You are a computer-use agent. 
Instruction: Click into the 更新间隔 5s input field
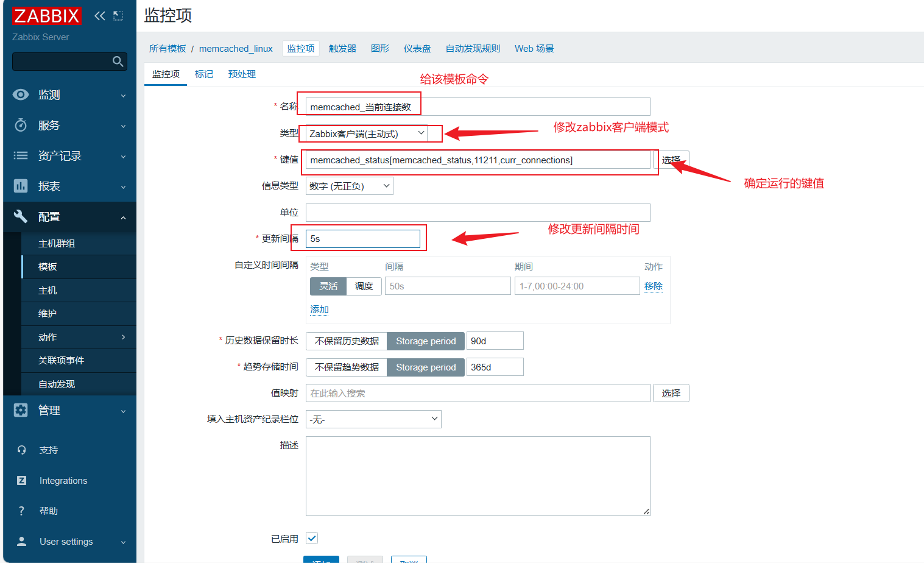tap(363, 239)
